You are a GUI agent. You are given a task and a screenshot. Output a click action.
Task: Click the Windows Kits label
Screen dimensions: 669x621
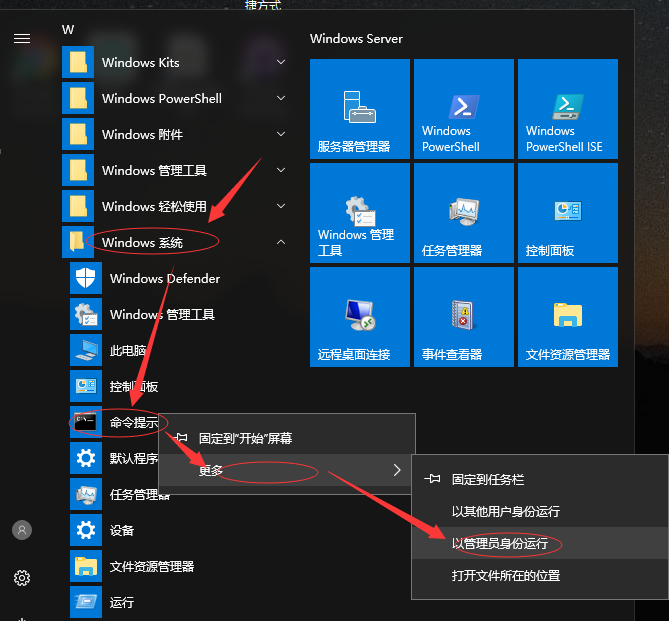point(141,62)
